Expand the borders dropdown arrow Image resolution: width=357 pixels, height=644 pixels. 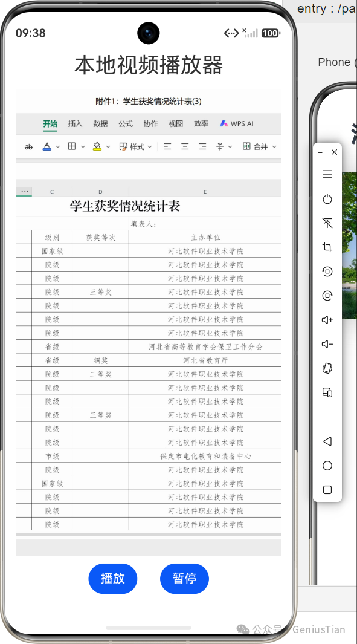coord(83,146)
